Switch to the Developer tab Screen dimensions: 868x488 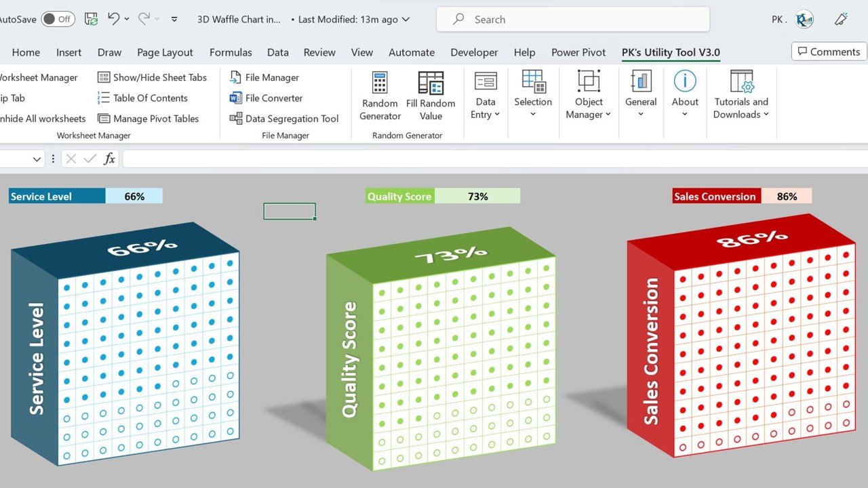point(474,52)
